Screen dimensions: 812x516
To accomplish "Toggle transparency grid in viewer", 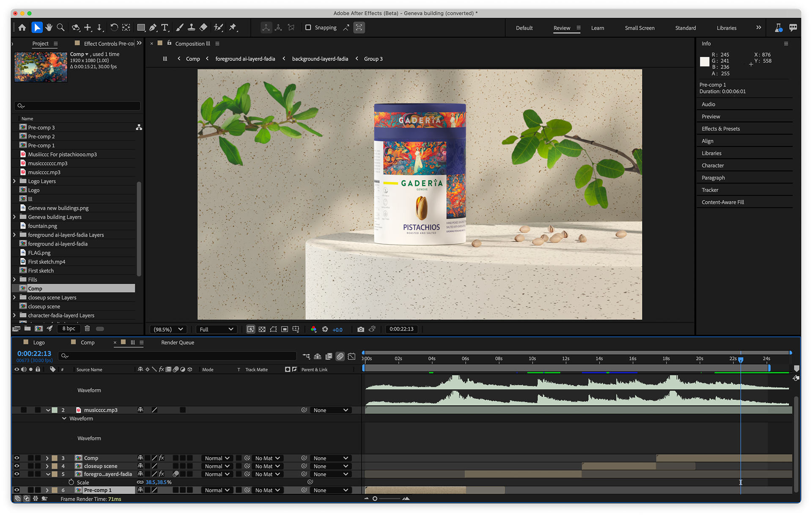I will 262,329.
